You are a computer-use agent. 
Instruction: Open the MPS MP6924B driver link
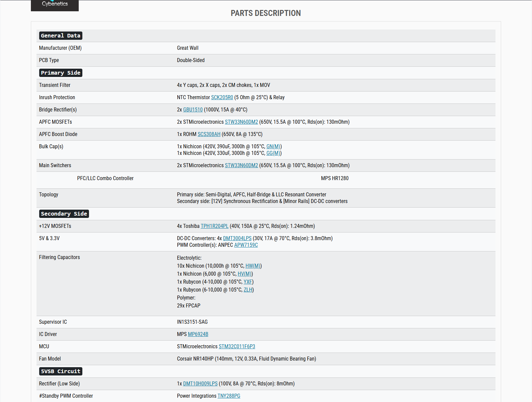[x=198, y=334]
